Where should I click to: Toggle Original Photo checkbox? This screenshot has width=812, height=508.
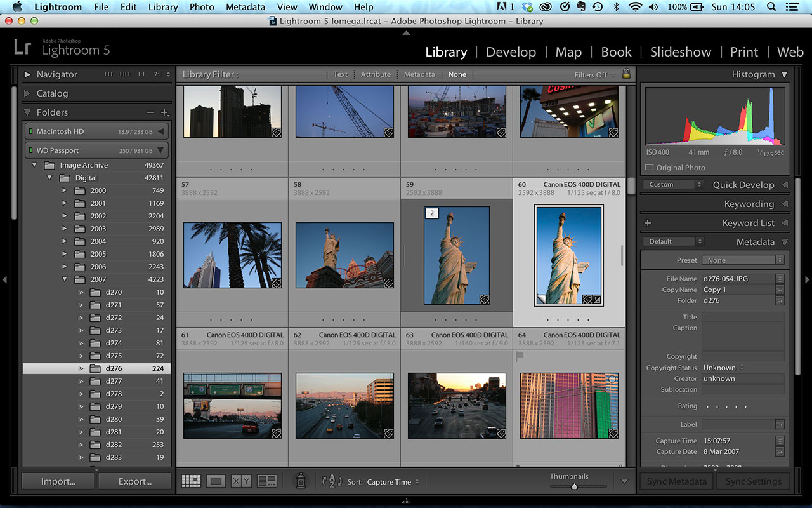(649, 168)
